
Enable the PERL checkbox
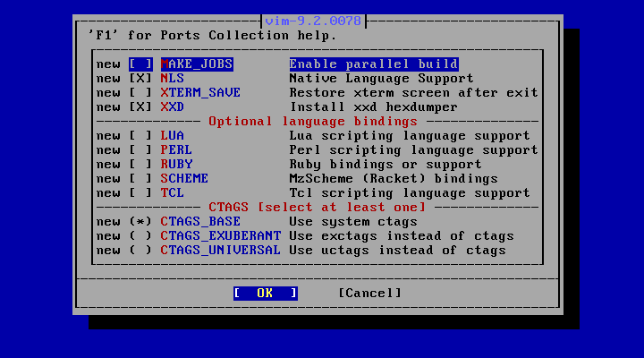point(140,150)
